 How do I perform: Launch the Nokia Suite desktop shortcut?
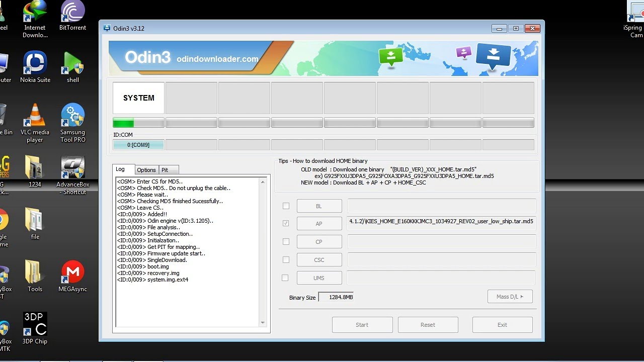35,67
